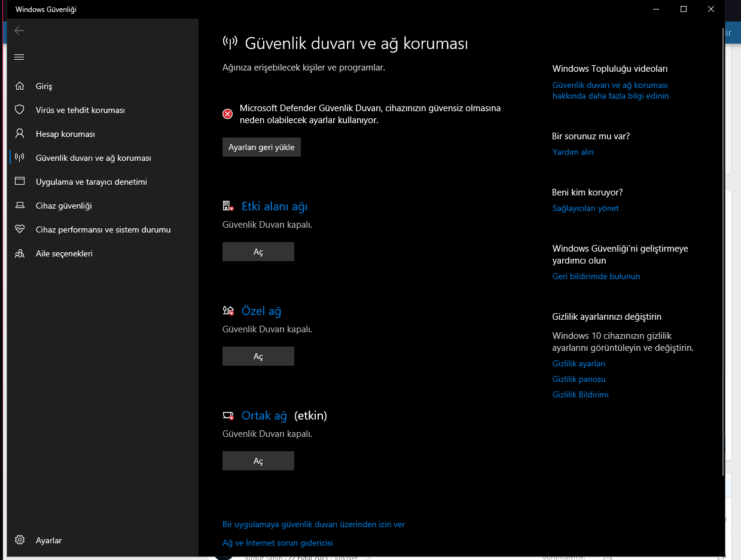Click the window icon for Uygulama ve tarayıcı denetimi
This screenshot has height=560, width=741.
(20, 182)
